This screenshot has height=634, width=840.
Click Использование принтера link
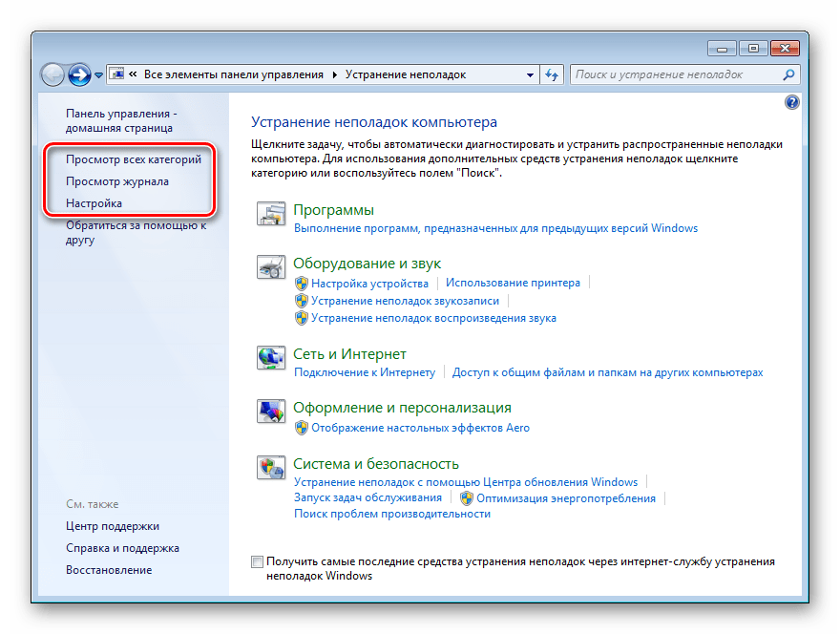click(x=513, y=283)
